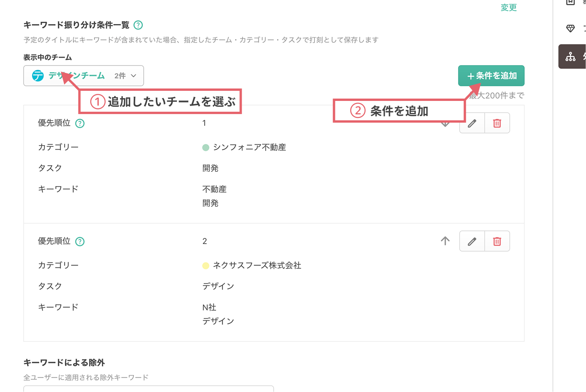Open help tooltip for 優先順位 in first condition
This screenshot has height=392, width=586.
coord(80,123)
